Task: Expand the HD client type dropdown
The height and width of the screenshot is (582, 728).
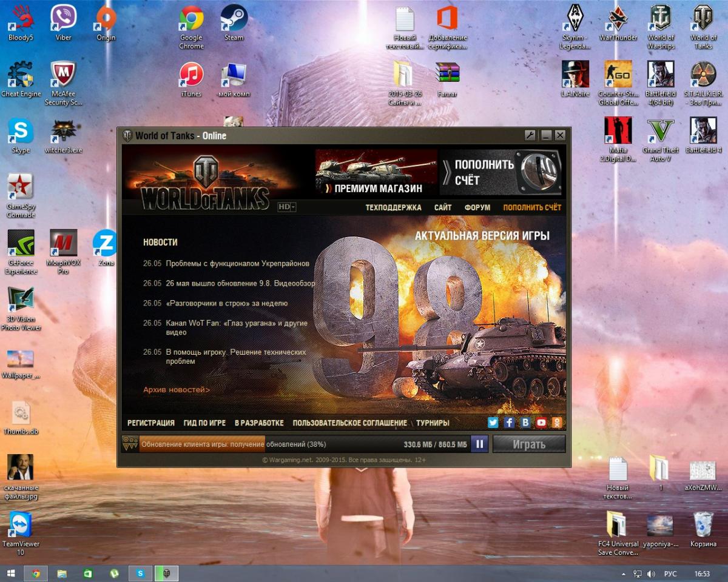Action: point(287,207)
